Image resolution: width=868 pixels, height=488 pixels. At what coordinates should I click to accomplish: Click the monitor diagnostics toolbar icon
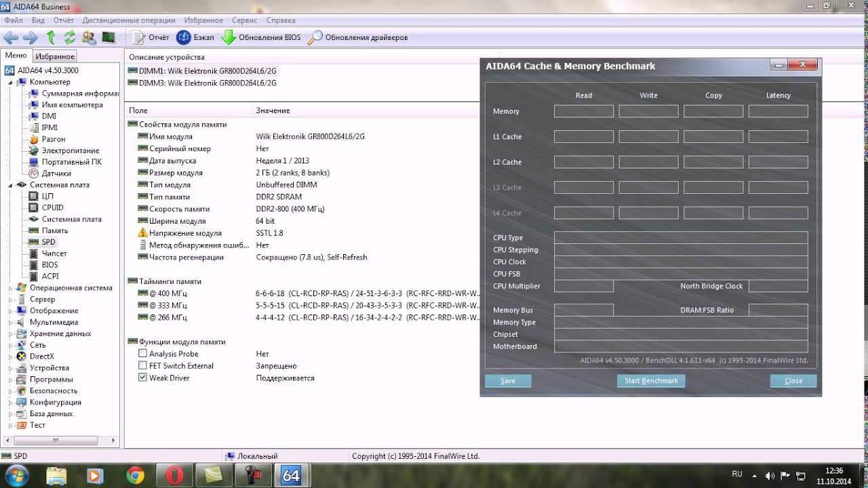108,37
